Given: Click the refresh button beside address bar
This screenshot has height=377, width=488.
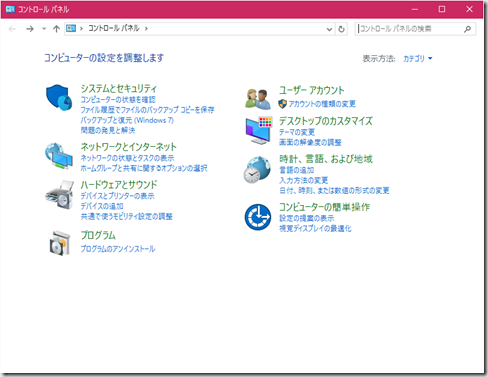Looking at the screenshot, I should click(x=341, y=29).
